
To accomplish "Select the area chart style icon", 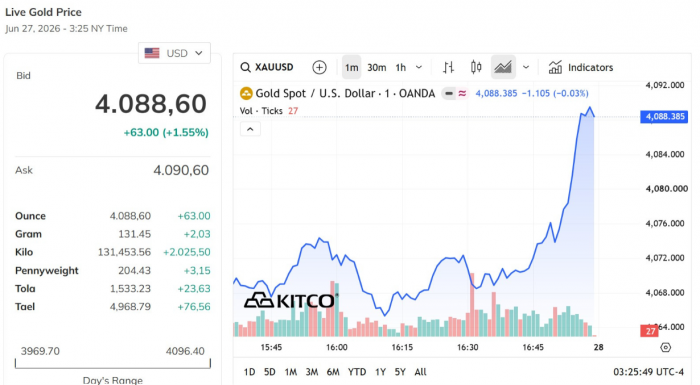I will 503,67.
